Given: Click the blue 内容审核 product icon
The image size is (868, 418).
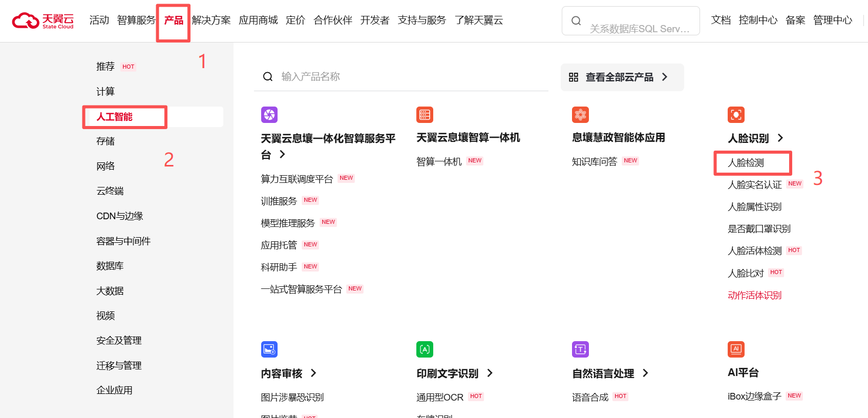Looking at the screenshot, I should pyautogui.click(x=269, y=349).
